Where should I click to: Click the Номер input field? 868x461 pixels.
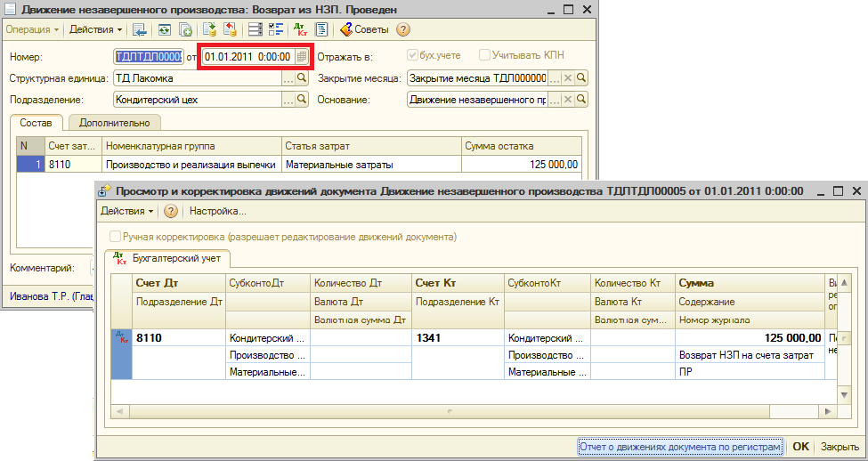(148, 57)
